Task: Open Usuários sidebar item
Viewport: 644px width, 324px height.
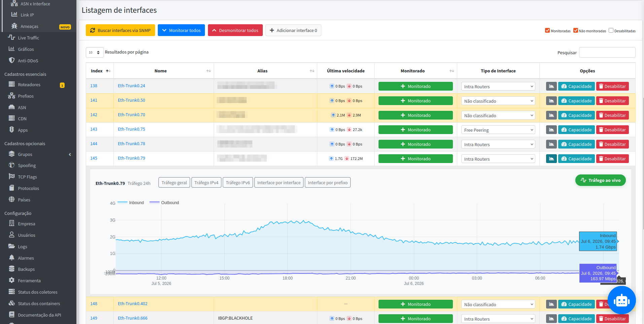Action: 26,235
